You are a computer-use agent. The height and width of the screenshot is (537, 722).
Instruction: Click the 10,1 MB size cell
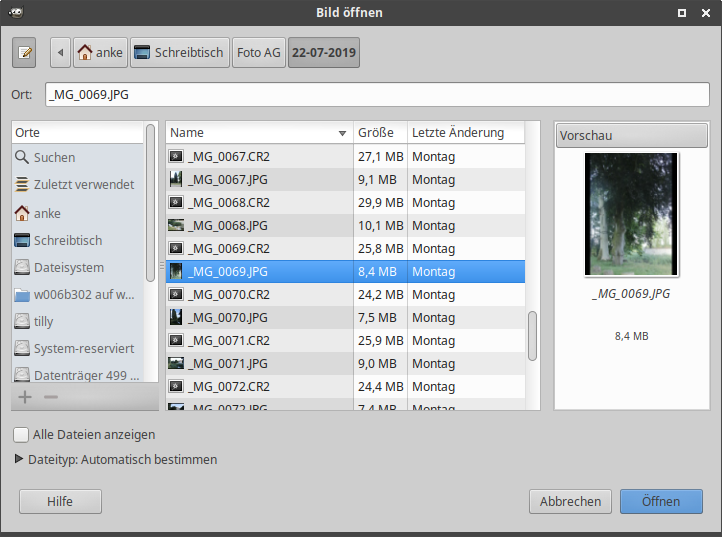tap(380, 226)
